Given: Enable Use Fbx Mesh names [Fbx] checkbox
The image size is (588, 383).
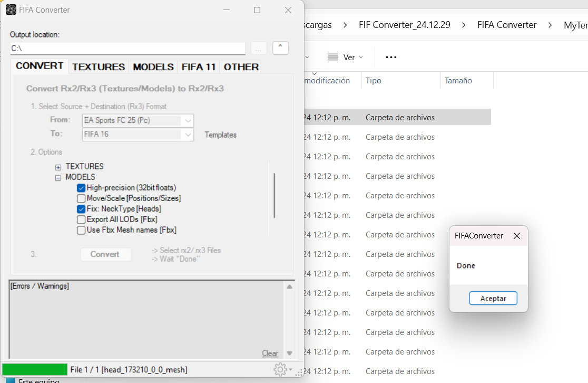Looking at the screenshot, I should click(81, 230).
